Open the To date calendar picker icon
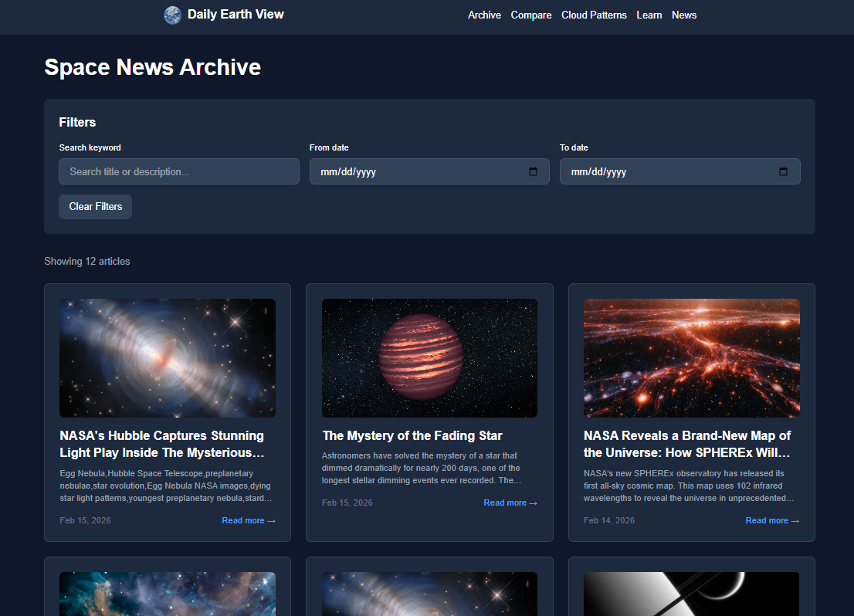The width and height of the screenshot is (854, 616). (783, 171)
